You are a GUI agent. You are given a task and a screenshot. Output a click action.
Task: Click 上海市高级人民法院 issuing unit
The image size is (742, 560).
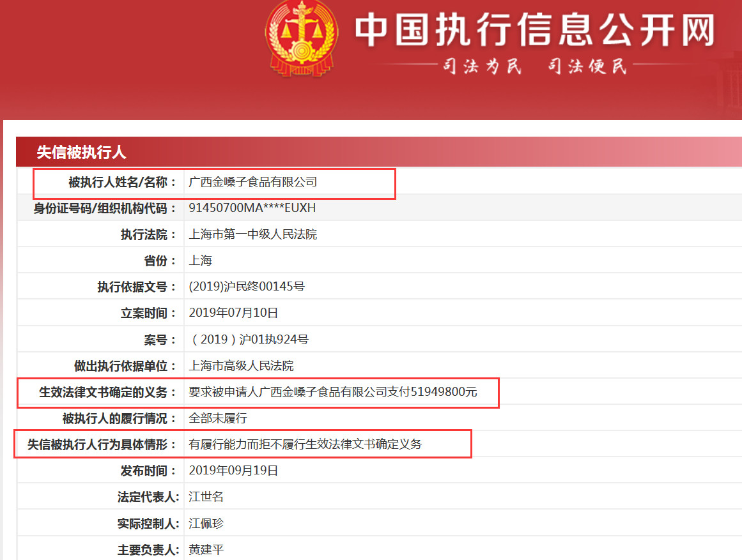(x=242, y=366)
